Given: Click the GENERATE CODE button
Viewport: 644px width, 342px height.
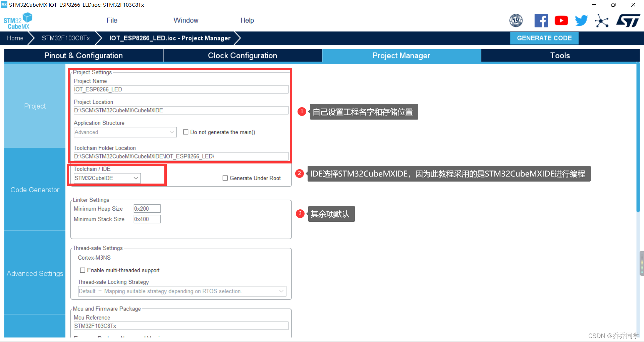Looking at the screenshot, I should pos(544,38).
